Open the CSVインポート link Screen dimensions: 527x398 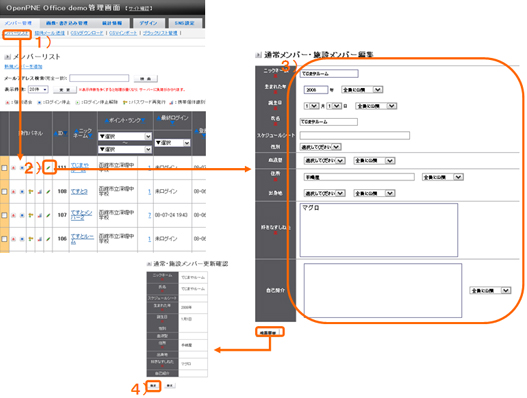(123, 33)
